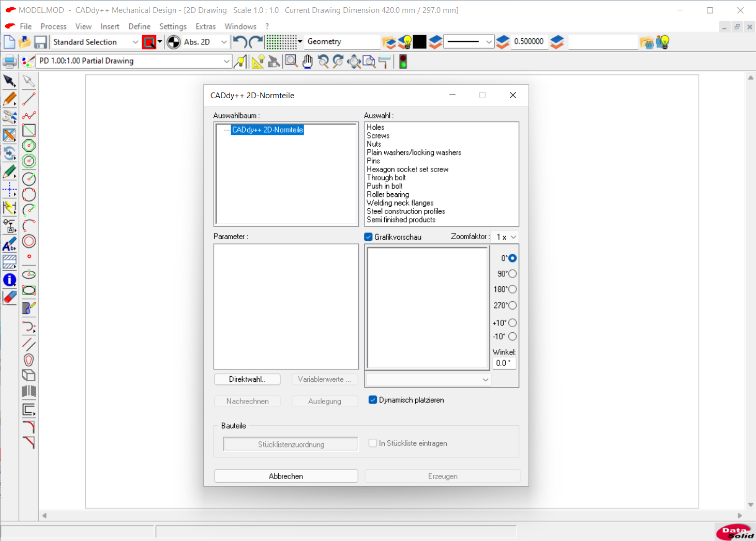
Task: Click the color palette with brush icon
Action: (28, 61)
